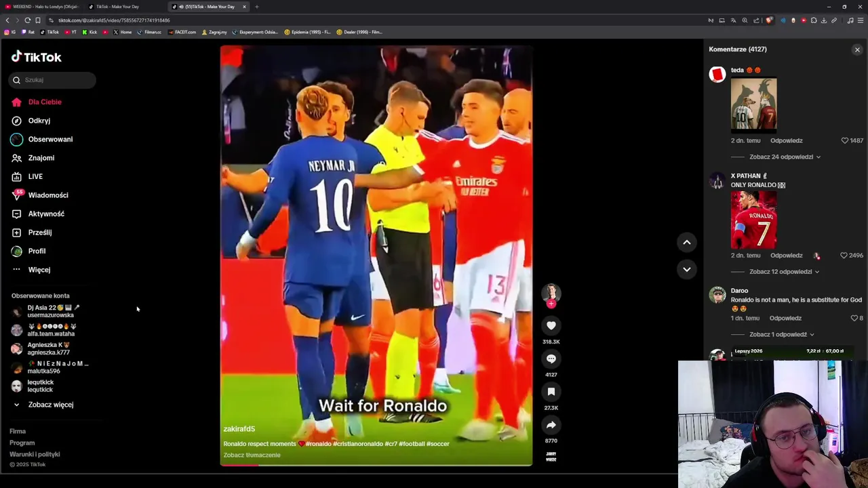Close the active (55)TikTok tab
The height and width of the screenshot is (488, 868).
pos(244,7)
